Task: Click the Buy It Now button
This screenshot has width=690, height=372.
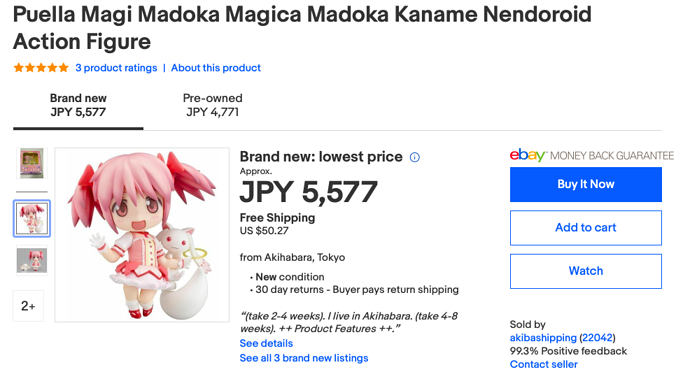Action: pyautogui.click(x=586, y=184)
